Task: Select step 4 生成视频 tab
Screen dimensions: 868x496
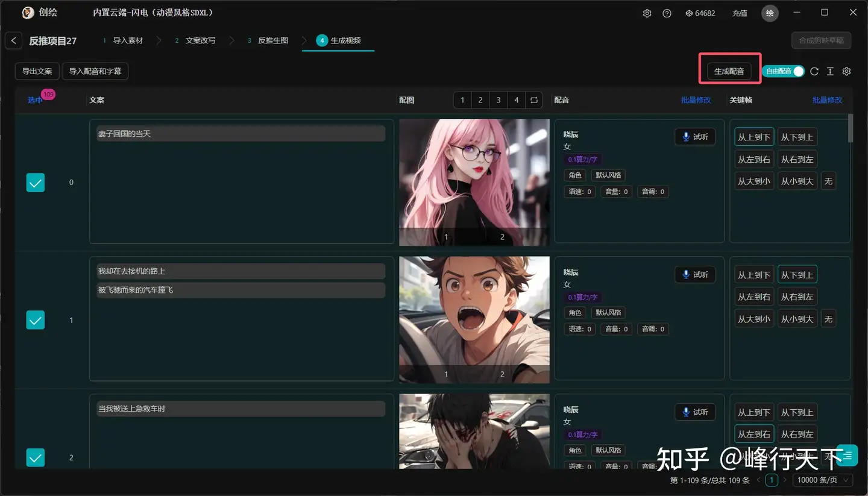Action: 338,40
